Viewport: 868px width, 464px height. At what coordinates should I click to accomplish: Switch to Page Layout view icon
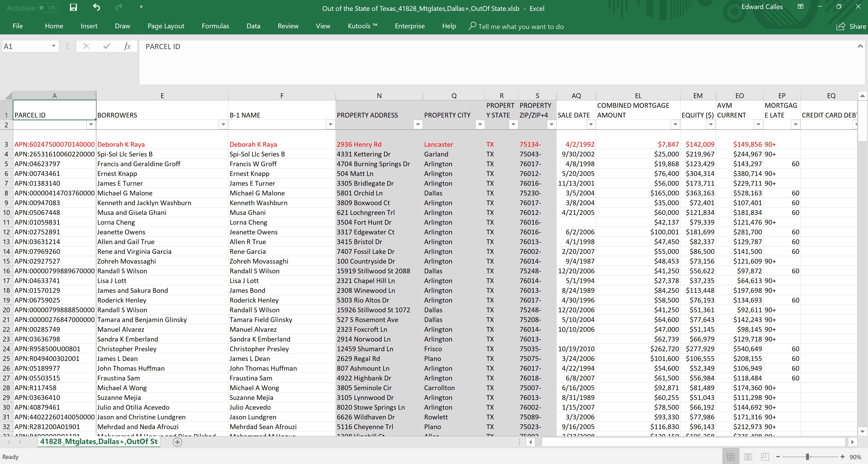748,457
